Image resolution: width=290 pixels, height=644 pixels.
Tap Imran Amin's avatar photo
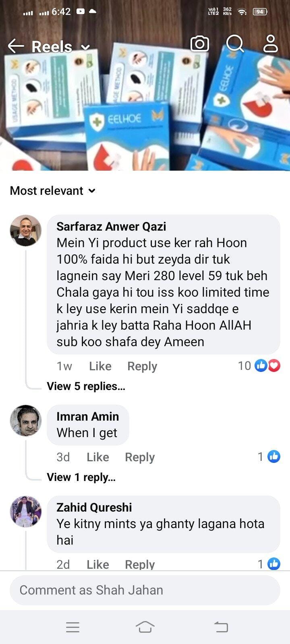point(26,421)
